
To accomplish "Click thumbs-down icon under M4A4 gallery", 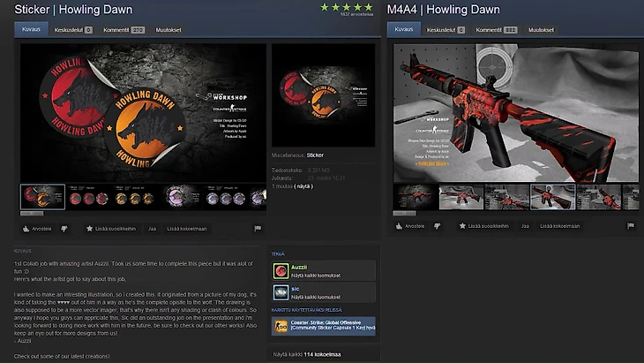I will [x=437, y=226].
